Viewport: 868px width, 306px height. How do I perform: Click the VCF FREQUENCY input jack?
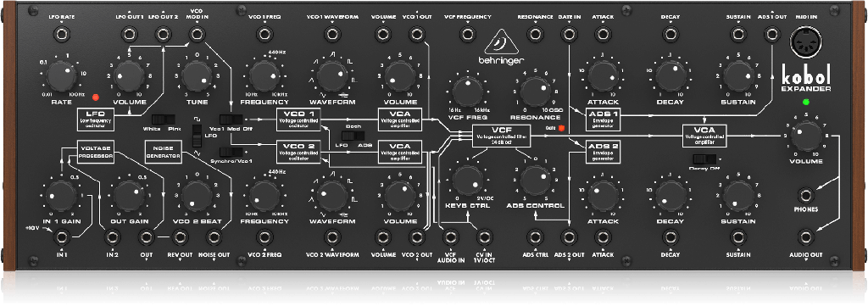click(x=467, y=35)
